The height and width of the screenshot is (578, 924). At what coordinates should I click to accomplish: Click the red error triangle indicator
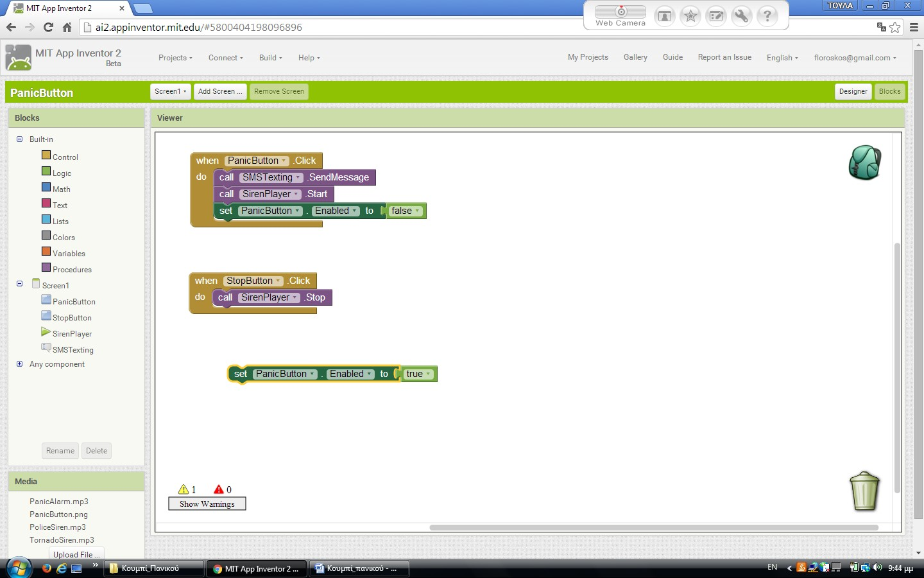pyautogui.click(x=219, y=489)
